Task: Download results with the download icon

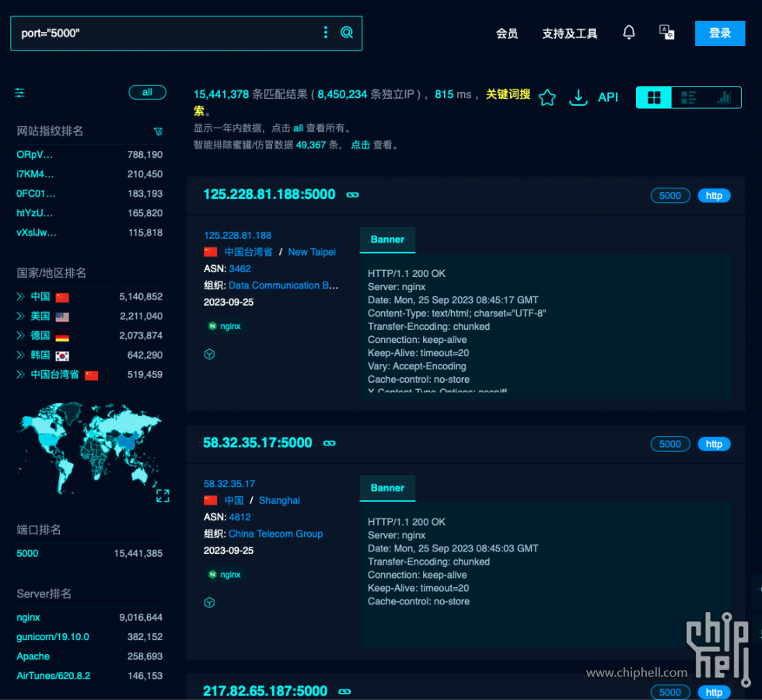Action: 578,97
